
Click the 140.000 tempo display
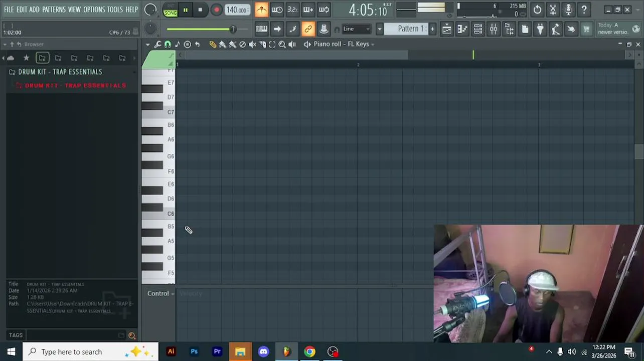tap(236, 10)
